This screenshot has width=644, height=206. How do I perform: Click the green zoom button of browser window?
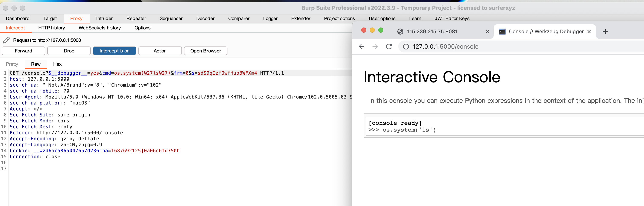click(381, 30)
